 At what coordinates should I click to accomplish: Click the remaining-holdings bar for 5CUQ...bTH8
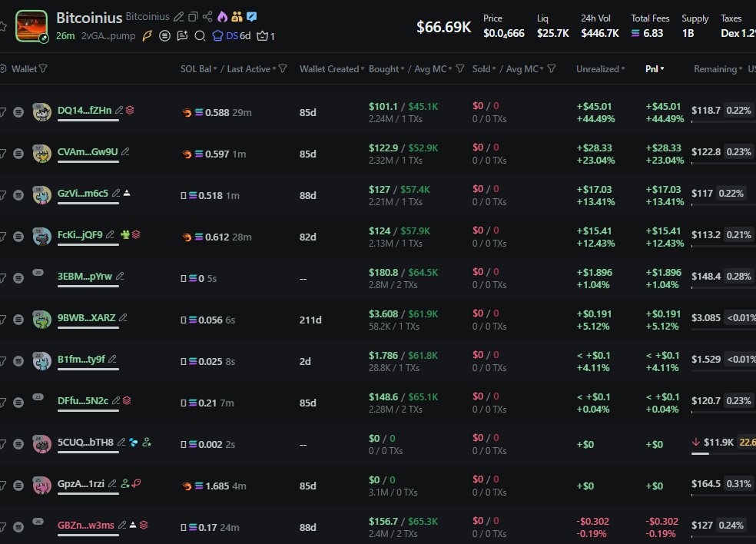(x=700, y=453)
